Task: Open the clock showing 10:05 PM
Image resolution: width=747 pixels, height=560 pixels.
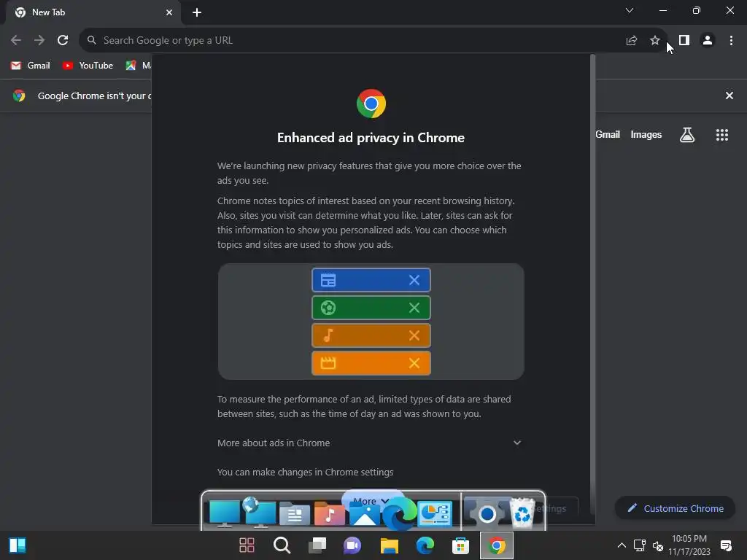Action: pyautogui.click(x=689, y=545)
